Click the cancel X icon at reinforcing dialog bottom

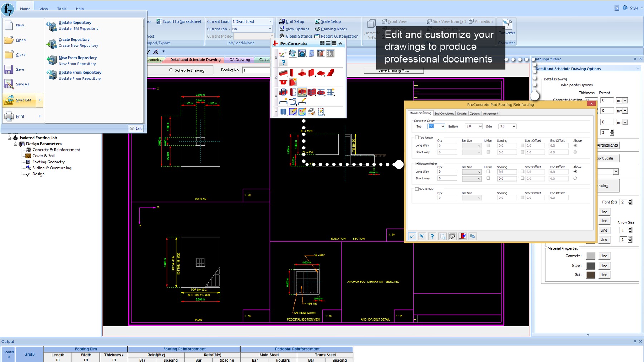tap(422, 236)
